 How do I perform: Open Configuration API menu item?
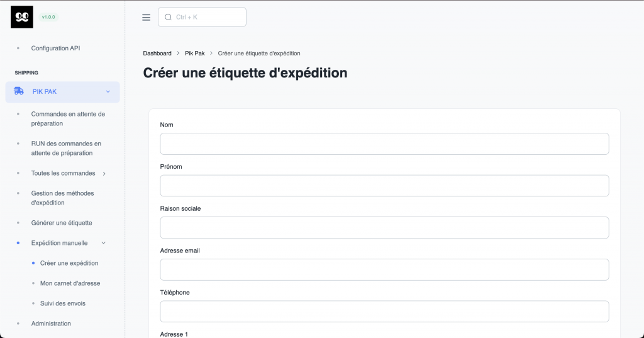coord(55,48)
